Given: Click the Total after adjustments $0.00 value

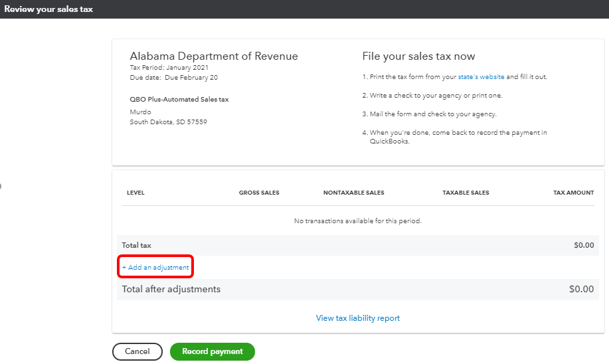Looking at the screenshot, I should tap(581, 289).
